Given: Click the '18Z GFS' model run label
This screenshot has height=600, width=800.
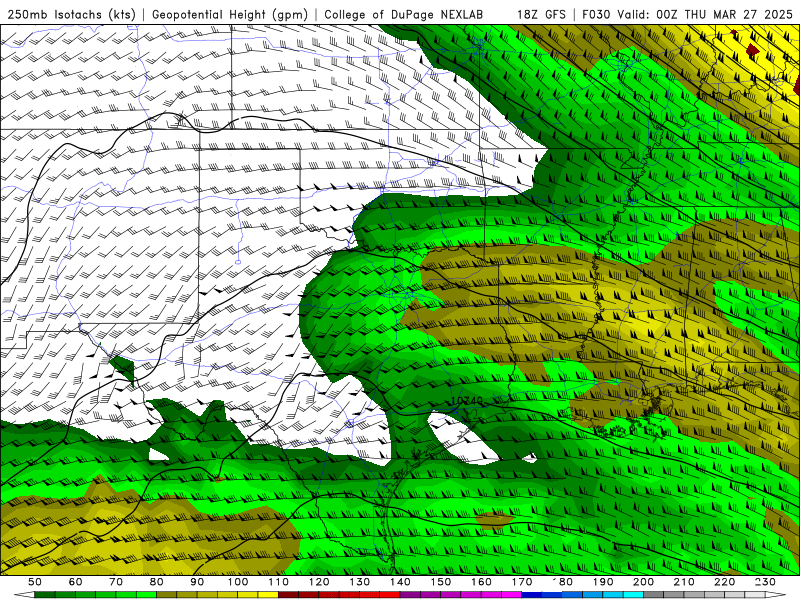Looking at the screenshot, I should tap(541, 14).
